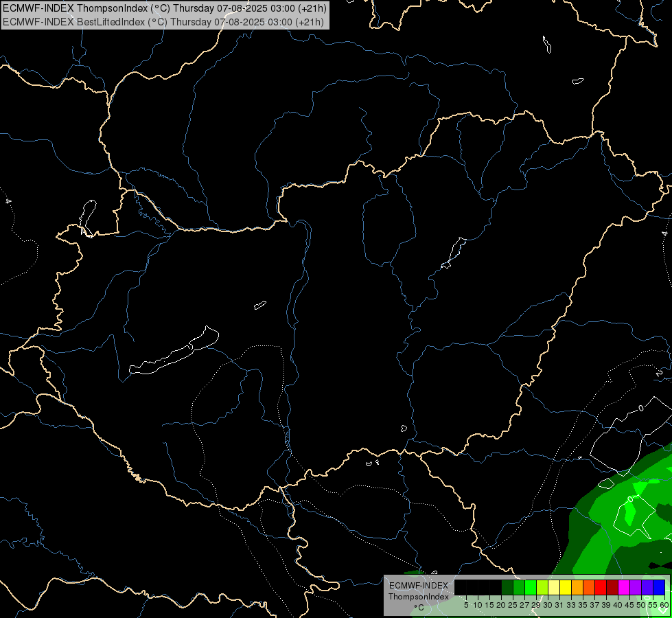The height and width of the screenshot is (618, 672).
Task: Select the bright green 27–29 legend swatch
Action: pyautogui.click(x=531, y=587)
